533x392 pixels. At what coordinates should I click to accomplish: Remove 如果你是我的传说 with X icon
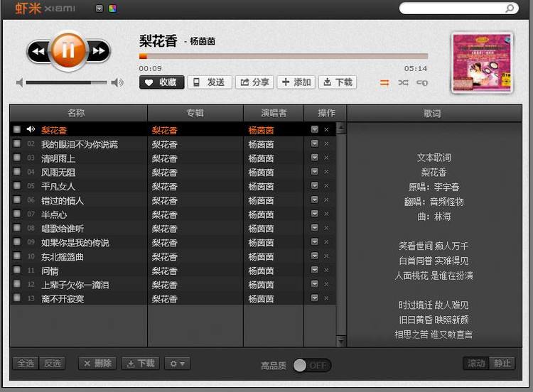pos(326,242)
